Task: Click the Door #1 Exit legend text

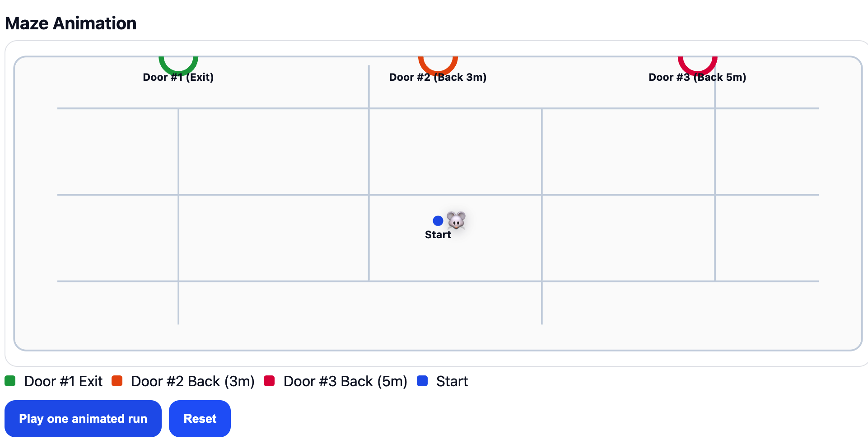Action: pyautogui.click(x=63, y=381)
